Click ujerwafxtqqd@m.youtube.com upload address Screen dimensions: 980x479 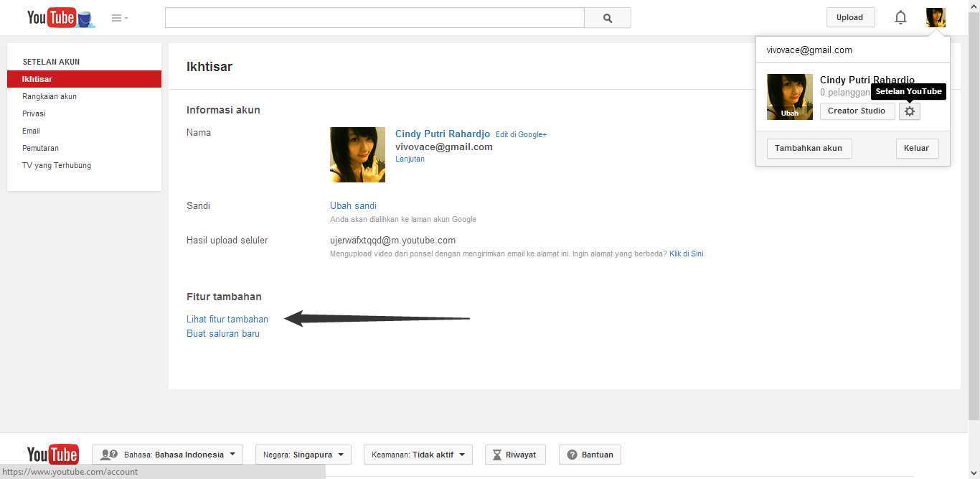tap(392, 241)
